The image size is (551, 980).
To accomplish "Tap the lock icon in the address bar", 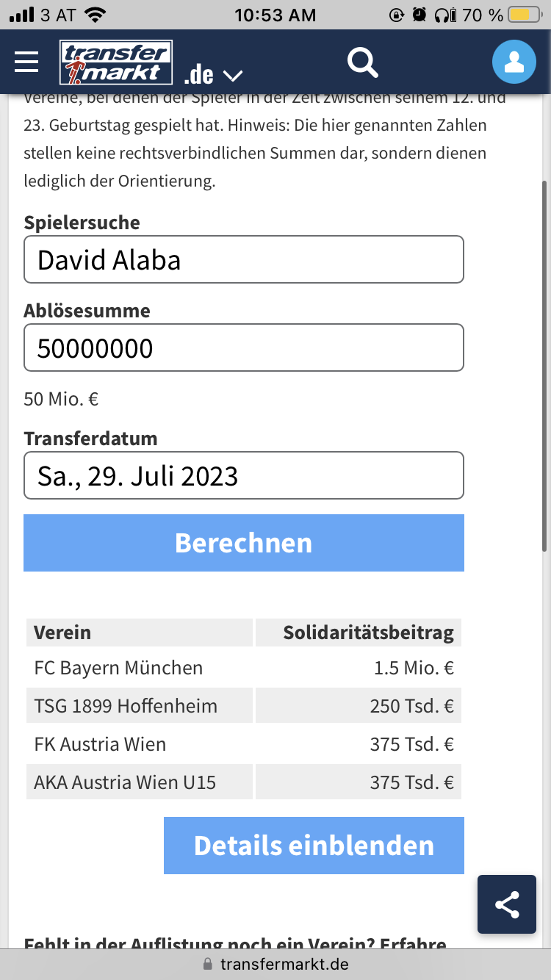I will [x=208, y=965].
